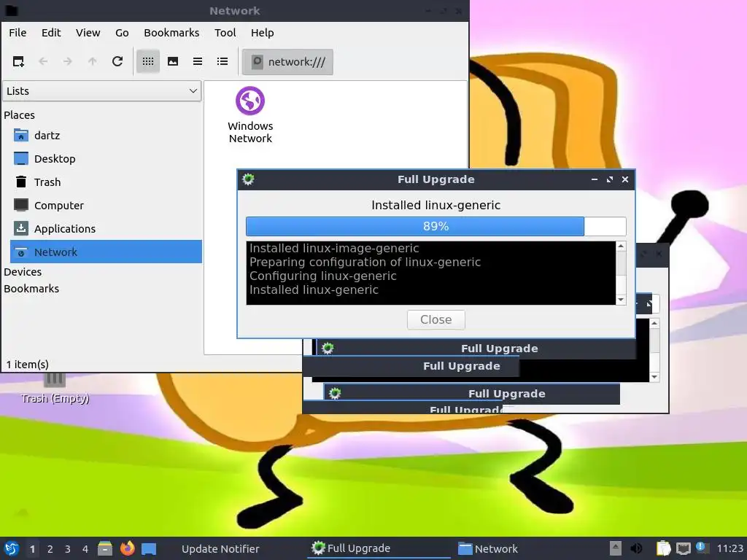
Task: Open the update notification tray icon
Action: pos(701,548)
